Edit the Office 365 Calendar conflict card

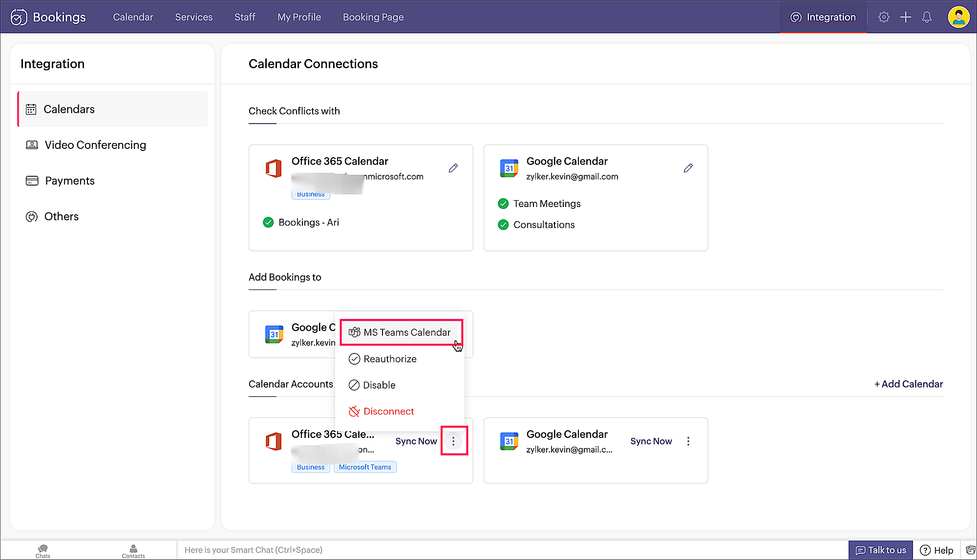pos(453,168)
